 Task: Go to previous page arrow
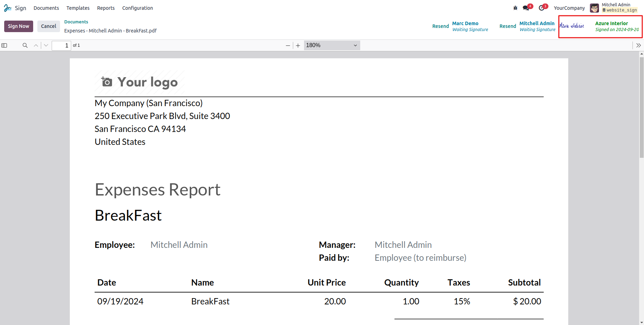pos(36,45)
